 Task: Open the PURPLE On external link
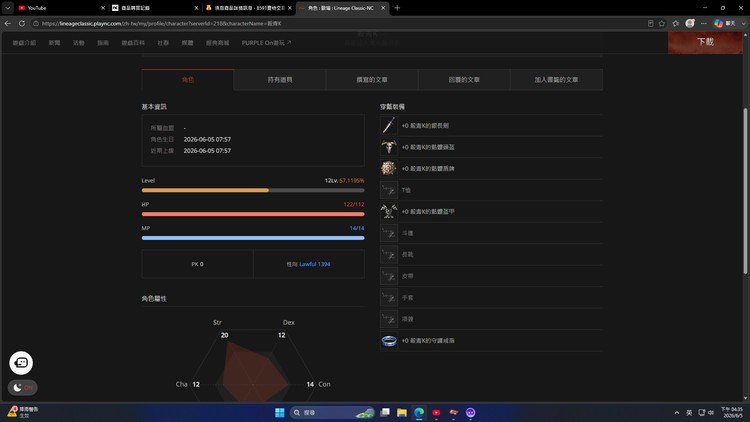pyautogui.click(x=266, y=43)
